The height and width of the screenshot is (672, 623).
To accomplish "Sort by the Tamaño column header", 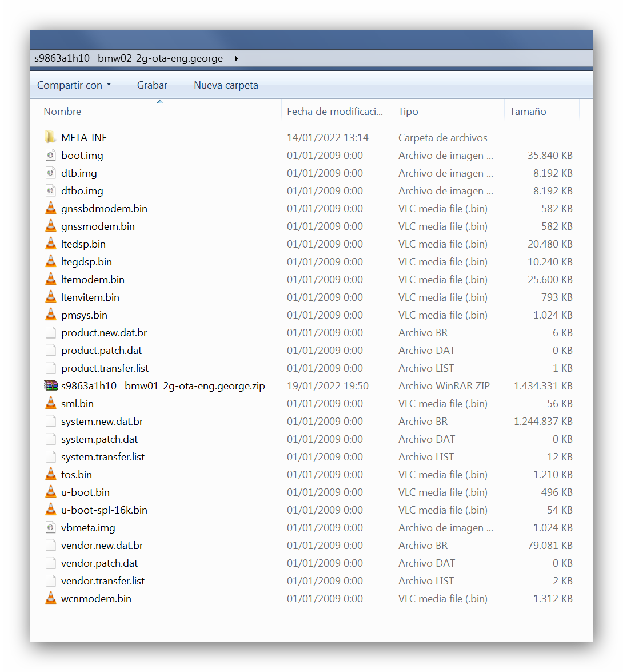I will point(528,112).
